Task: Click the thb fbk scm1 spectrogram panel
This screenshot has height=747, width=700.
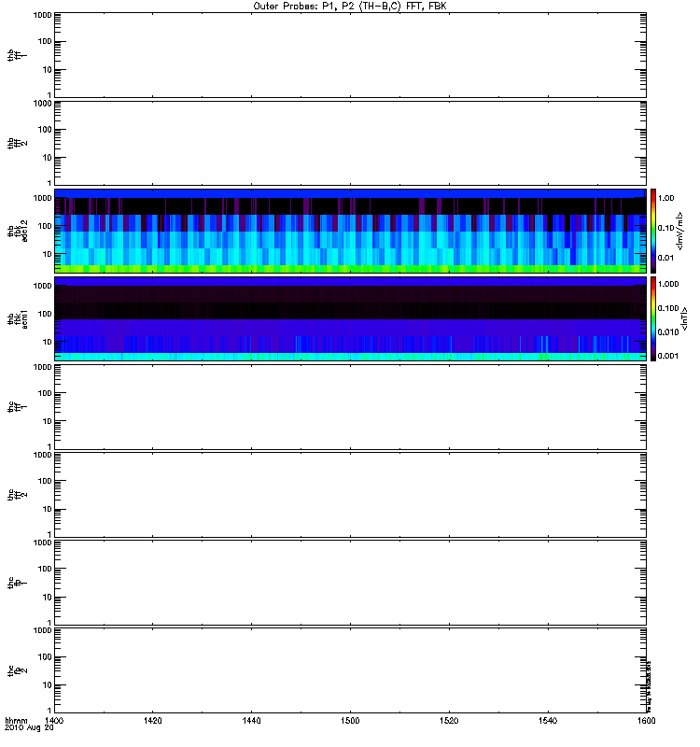Action: tap(350, 318)
